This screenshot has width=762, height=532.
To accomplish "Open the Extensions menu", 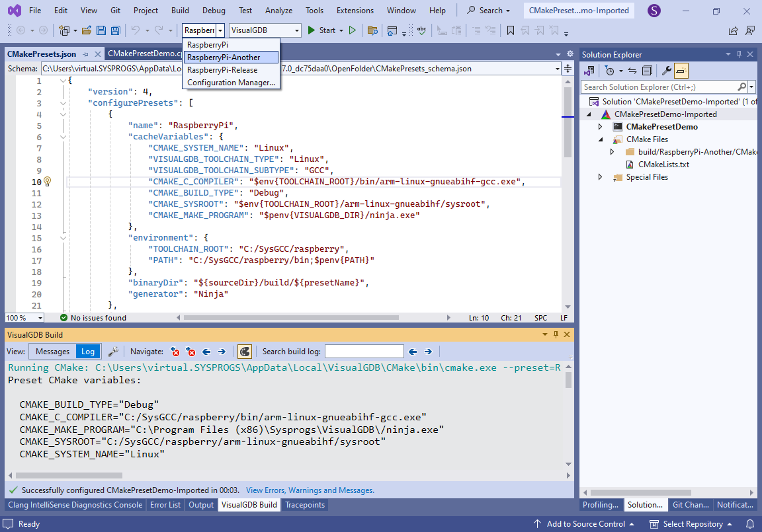I will point(355,10).
